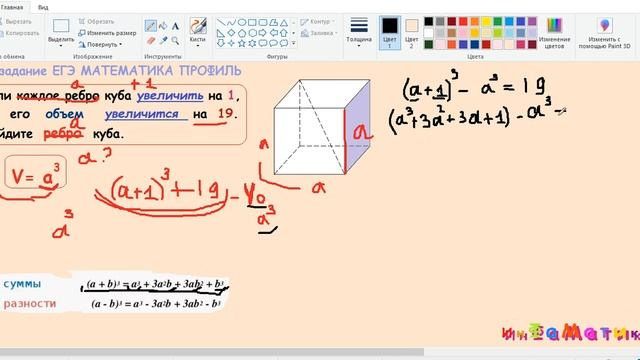
Task: Choose the Polygon shape
Action: 273,22
